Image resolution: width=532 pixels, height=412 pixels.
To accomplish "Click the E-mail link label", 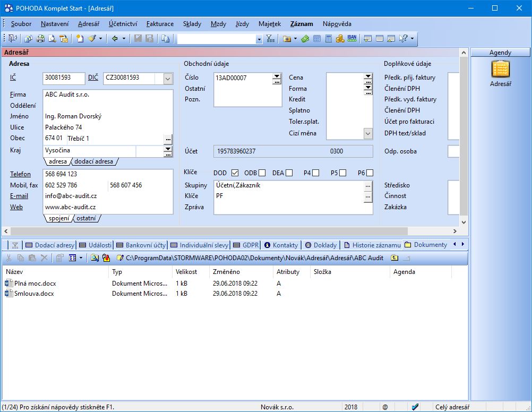I will tap(19, 196).
